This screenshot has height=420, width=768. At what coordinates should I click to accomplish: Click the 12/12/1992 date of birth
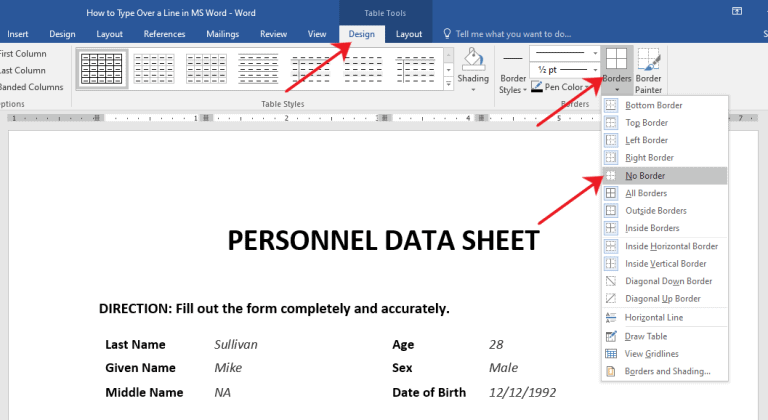[522, 393]
